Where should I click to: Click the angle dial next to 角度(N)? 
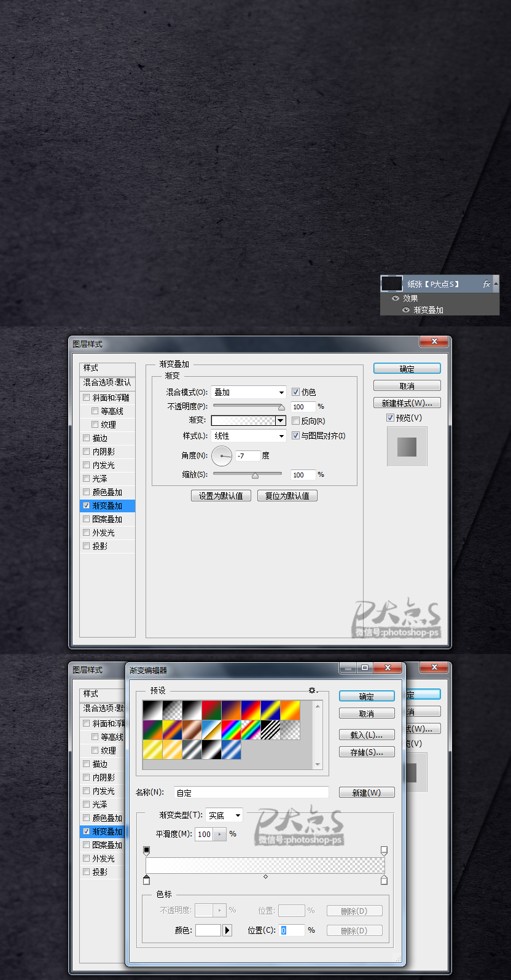[222, 455]
